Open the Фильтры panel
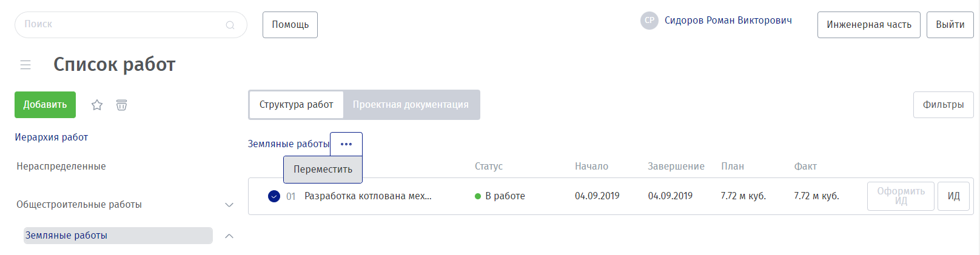Image resolution: width=980 pixels, height=255 pixels. tap(943, 105)
